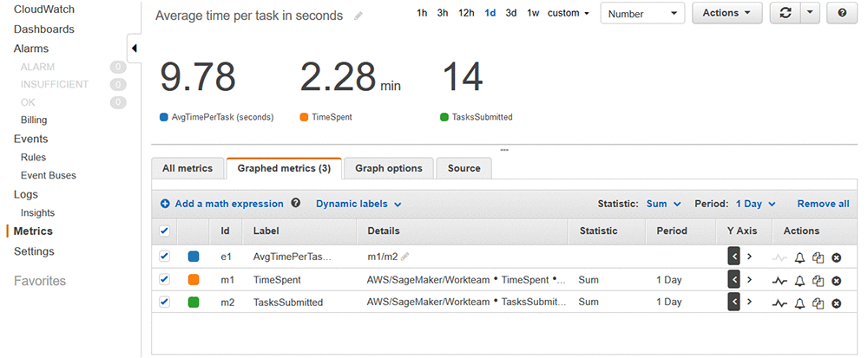This screenshot has height=358, width=868.
Task: Open Logs Insights in sidebar
Action: 37,212
